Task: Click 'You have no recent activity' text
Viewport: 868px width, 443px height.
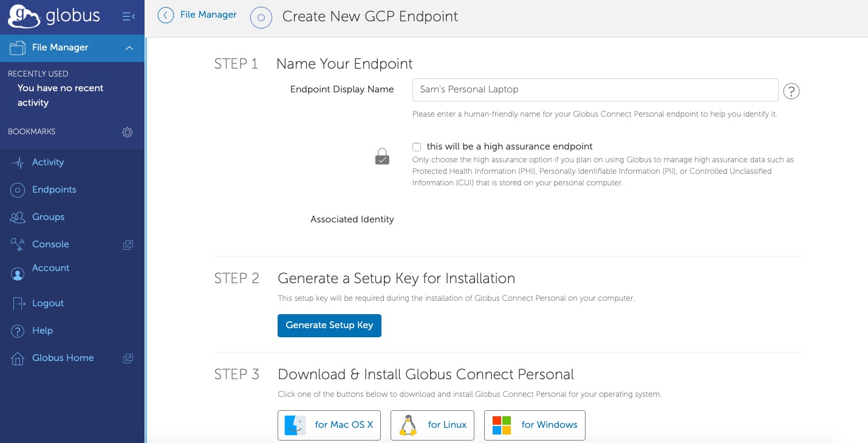Action: (60, 95)
